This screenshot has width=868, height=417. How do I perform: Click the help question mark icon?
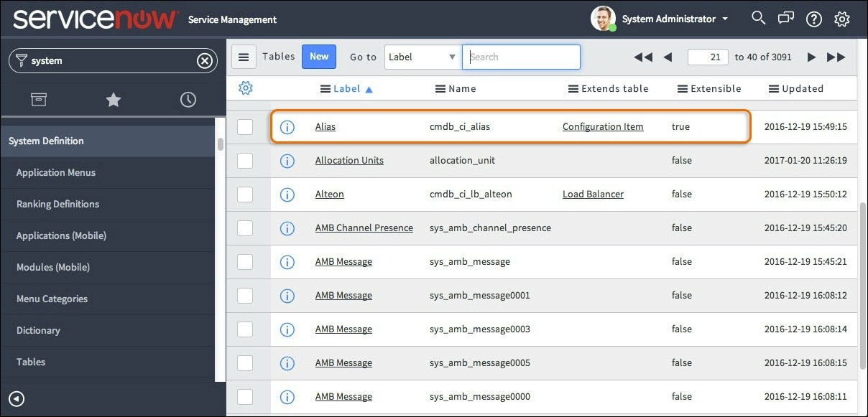point(814,19)
